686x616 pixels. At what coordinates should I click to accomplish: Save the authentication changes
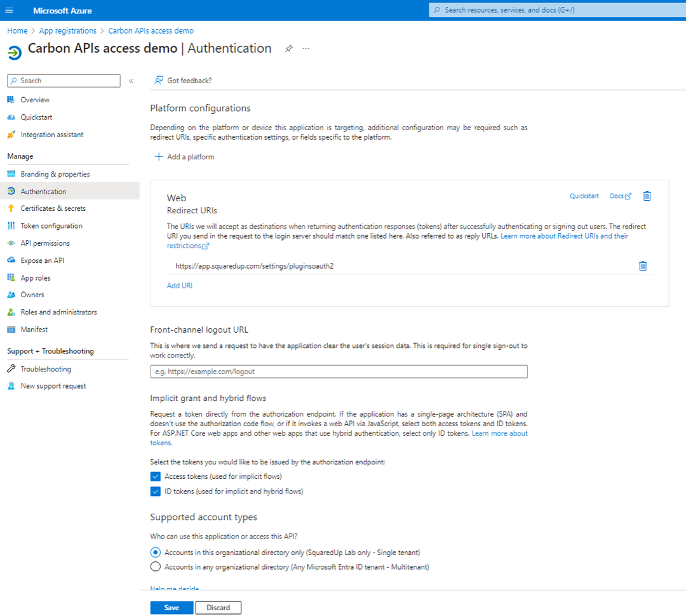171,607
